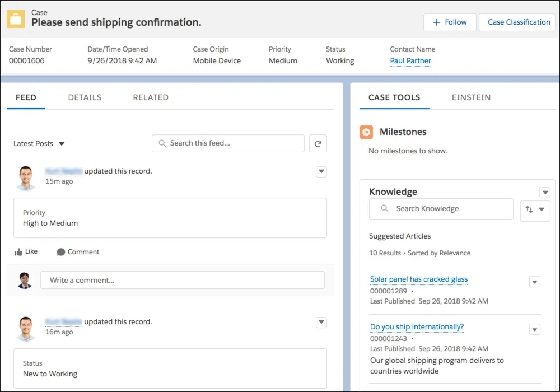Open avatar of user in 15m ago post
This screenshot has height=392, width=560.
(x=26, y=178)
